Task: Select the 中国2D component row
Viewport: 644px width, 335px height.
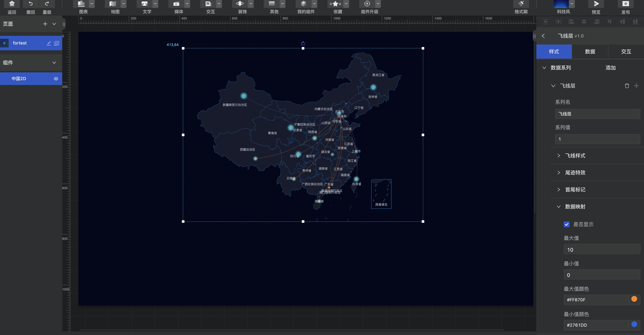Action: pyautogui.click(x=31, y=79)
